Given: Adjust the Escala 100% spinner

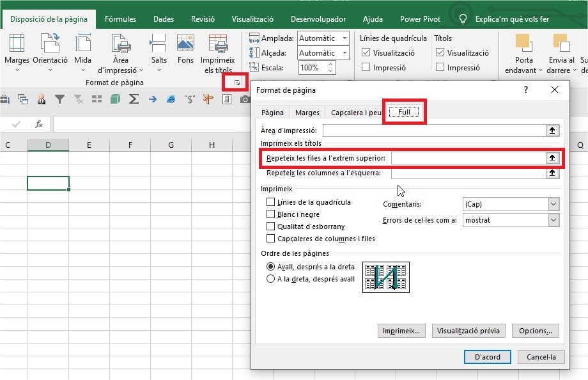Looking at the screenshot, I should point(330,68).
